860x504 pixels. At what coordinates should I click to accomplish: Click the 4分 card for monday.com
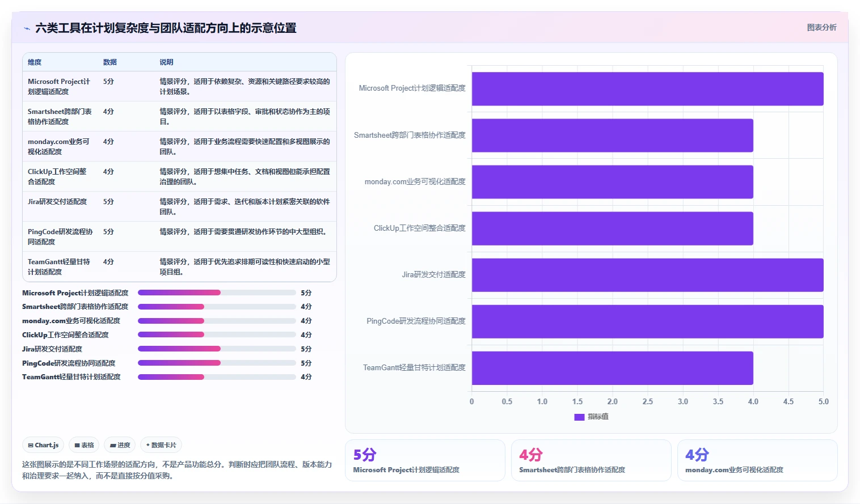coord(757,460)
